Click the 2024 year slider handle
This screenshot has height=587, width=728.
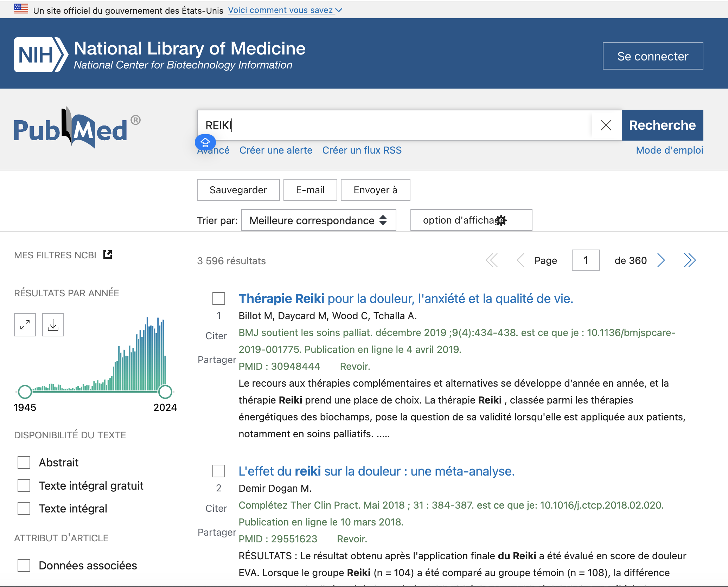tap(165, 392)
